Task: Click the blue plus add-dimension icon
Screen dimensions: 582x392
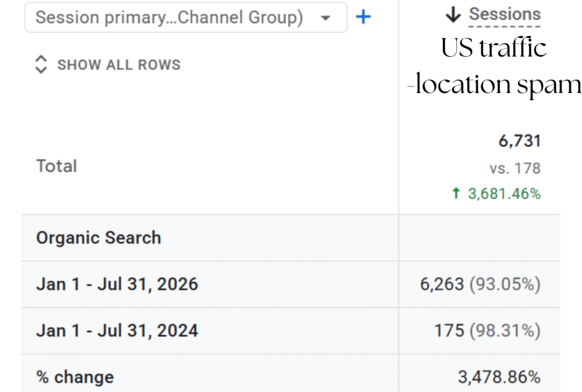Action: (363, 17)
